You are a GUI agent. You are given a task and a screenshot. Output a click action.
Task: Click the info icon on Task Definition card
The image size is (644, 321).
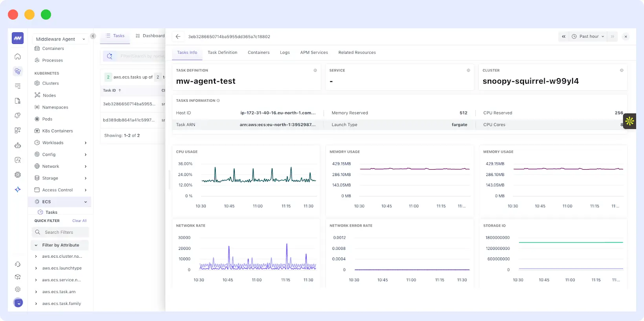tap(315, 70)
